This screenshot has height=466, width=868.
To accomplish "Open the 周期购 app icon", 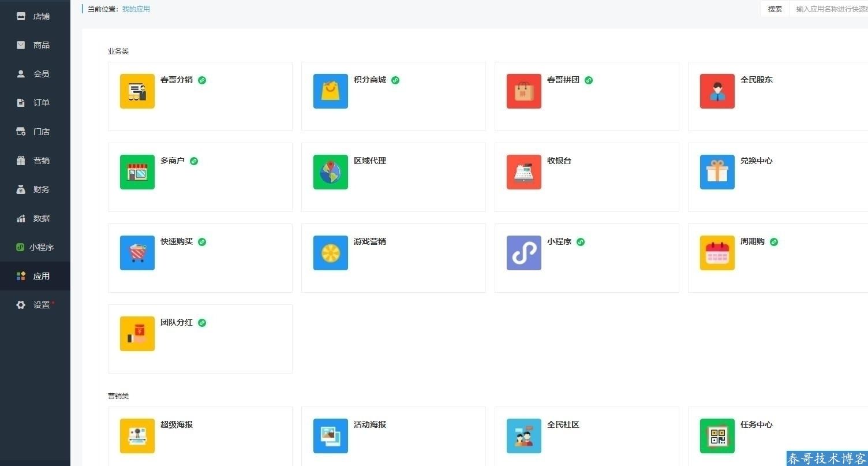I will [x=716, y=252].
